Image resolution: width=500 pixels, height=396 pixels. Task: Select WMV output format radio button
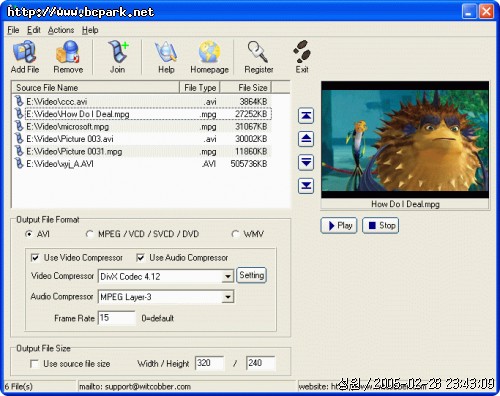(235, 234)
